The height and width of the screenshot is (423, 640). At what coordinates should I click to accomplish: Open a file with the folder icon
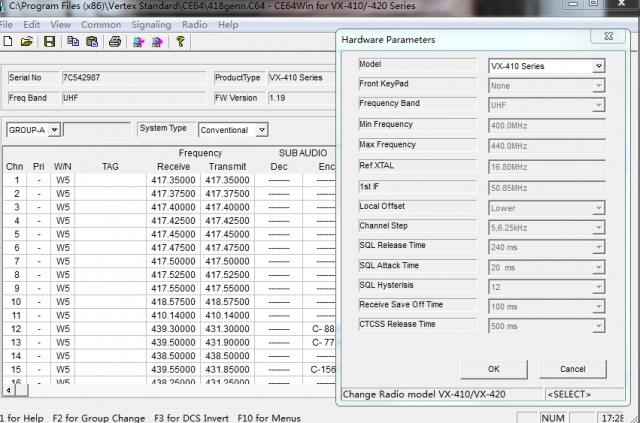[x=27, y=41]
